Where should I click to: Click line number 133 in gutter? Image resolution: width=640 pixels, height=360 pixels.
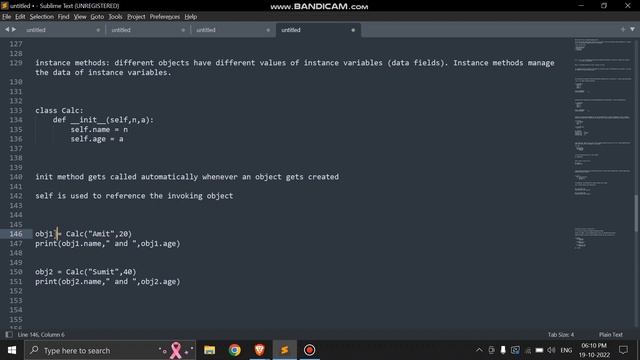16,110
